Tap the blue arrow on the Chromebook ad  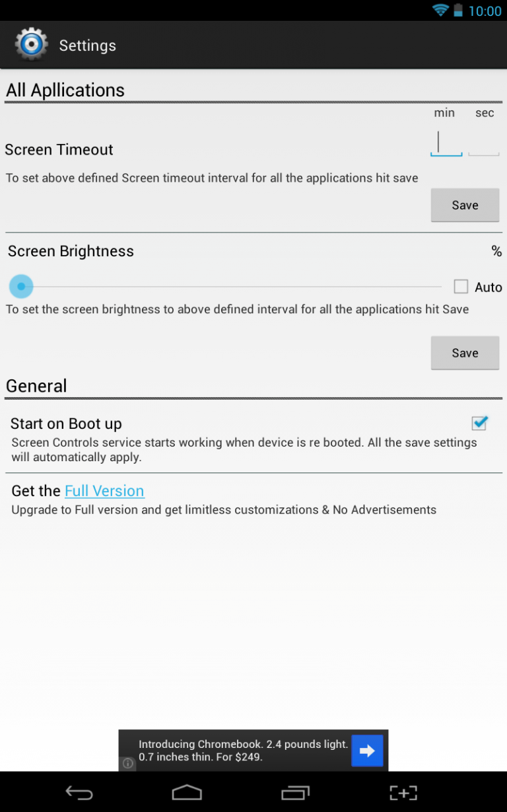(x=367, y=750)
